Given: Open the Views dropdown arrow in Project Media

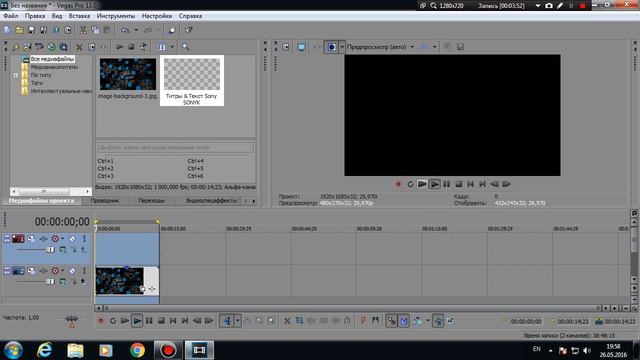Looking at the screenshot, I should (x=172, y=47).
